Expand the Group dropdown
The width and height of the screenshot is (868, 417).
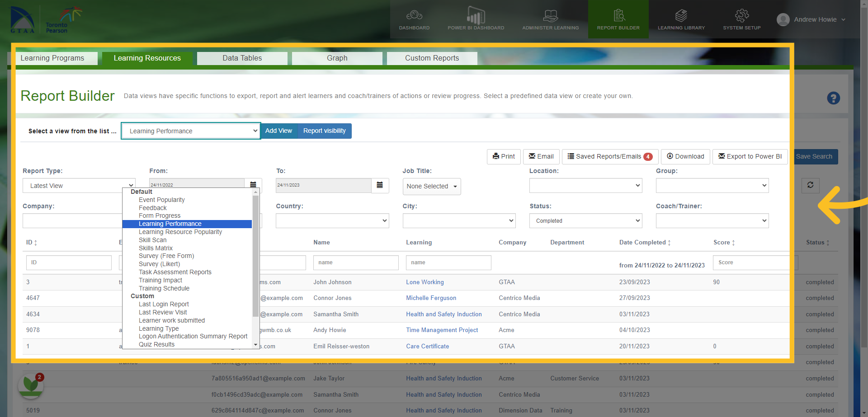(x=712, y=185)
